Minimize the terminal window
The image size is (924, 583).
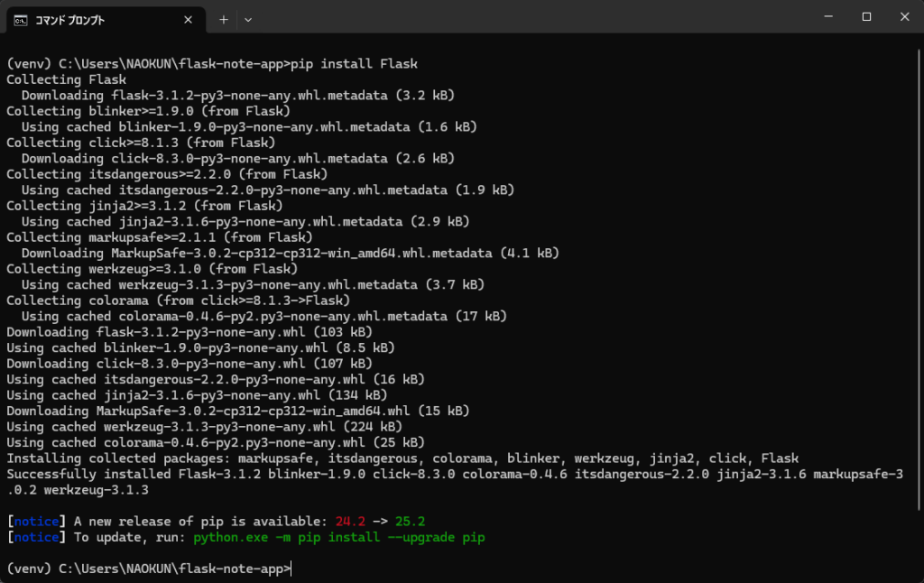[x=828, y=16]
